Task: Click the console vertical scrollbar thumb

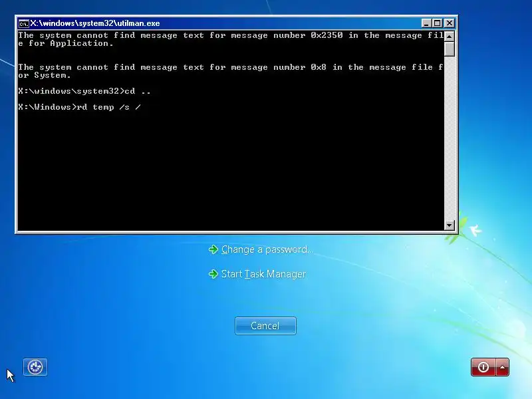Action: coord(450,49)
